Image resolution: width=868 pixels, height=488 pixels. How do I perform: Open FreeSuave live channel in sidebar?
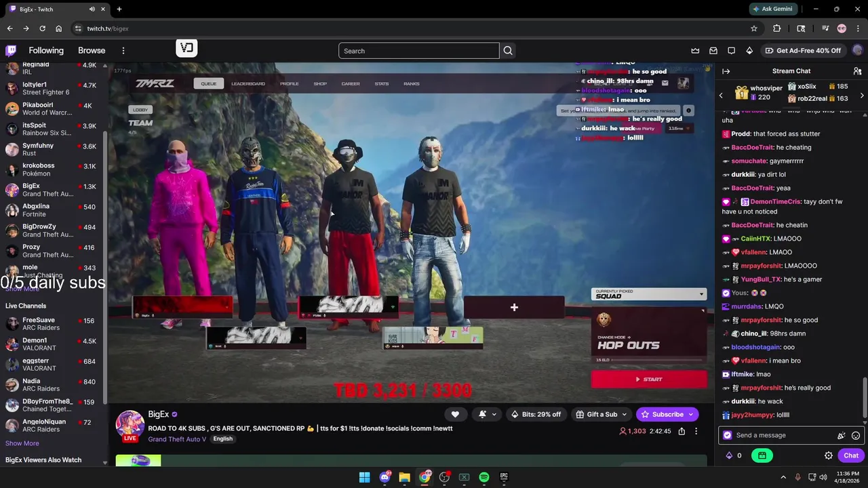click(53, 324)
